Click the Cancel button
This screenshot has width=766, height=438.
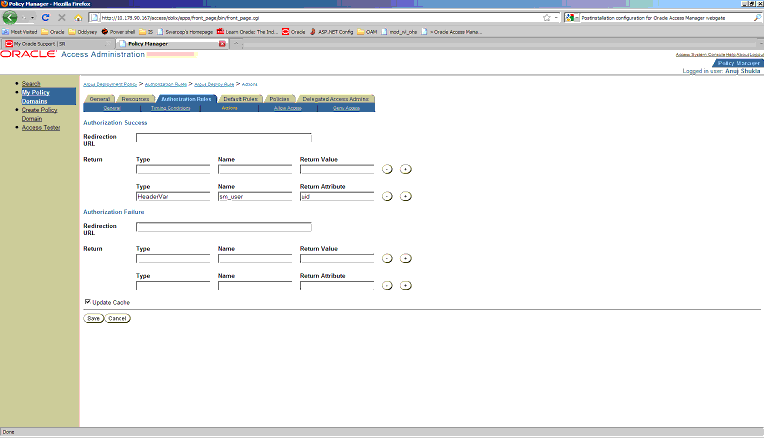117,318
